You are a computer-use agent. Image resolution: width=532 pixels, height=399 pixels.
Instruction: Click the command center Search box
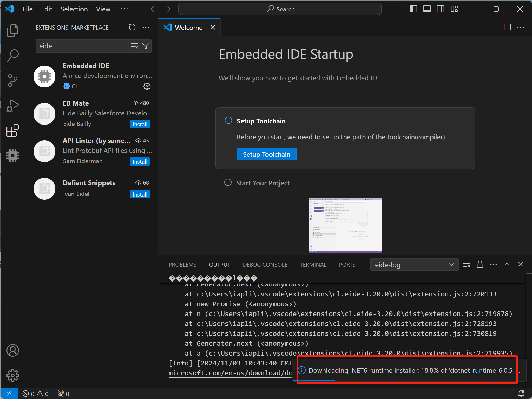click(x=280, y=9)
